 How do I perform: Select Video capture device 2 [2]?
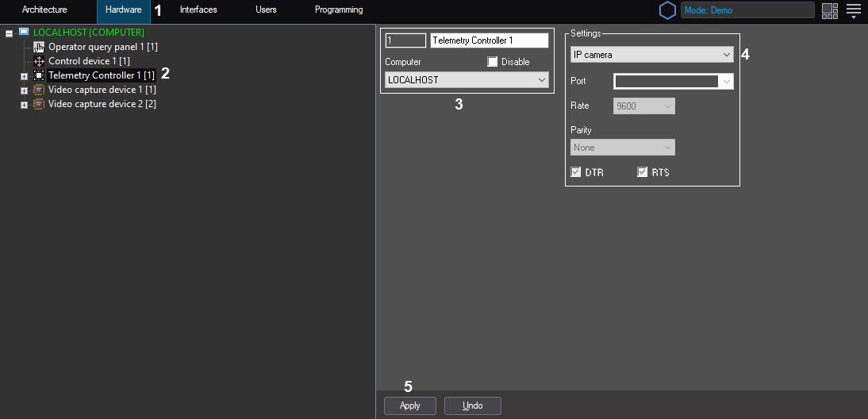click(x=102, y=104)
